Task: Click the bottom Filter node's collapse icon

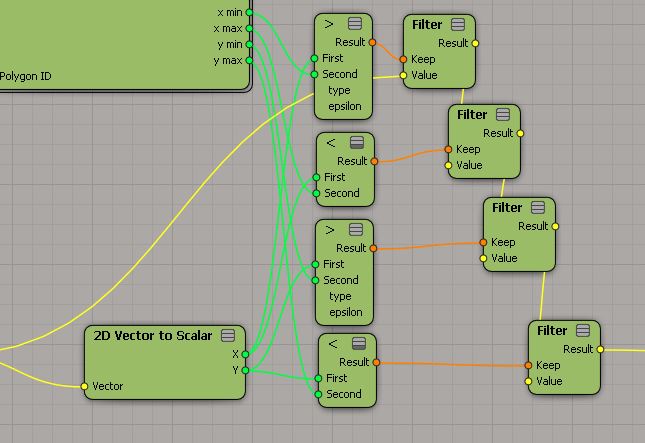Action: 582,330
